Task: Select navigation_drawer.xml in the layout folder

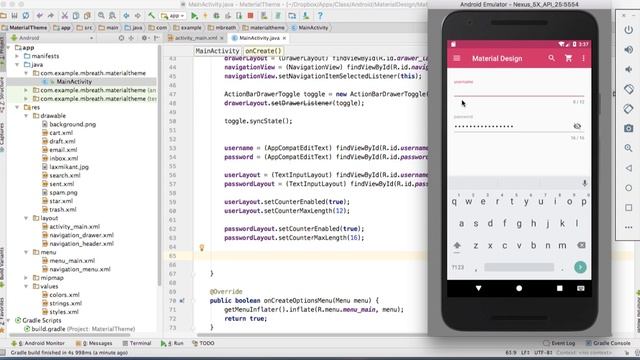Action: point(82,236)
